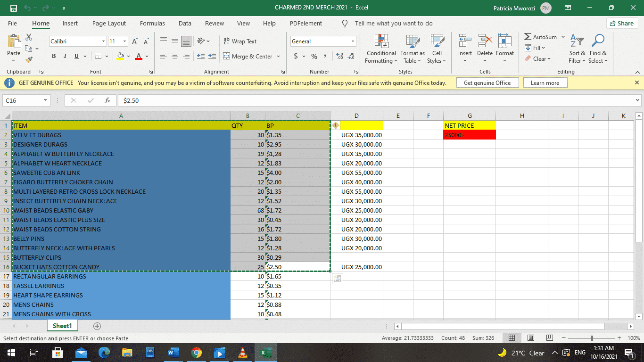Switch to the Formulas ribbon tab
The image size is (644, 362).
point(152,23)
